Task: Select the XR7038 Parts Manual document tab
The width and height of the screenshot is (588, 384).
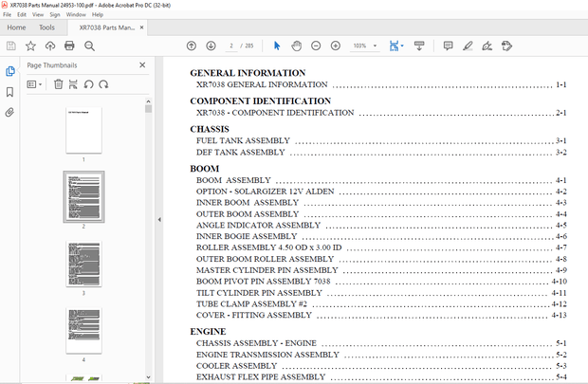Action: (106, 27)
